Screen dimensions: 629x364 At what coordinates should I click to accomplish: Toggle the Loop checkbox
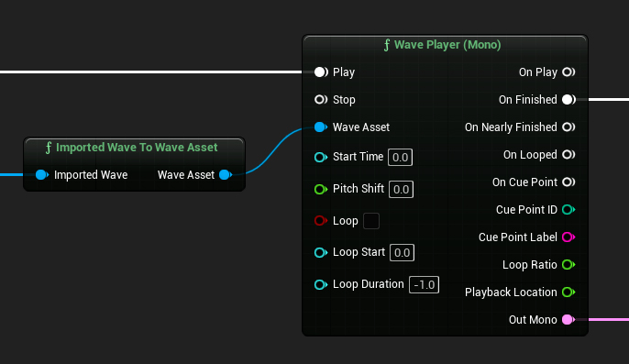[x=371, y=221]
